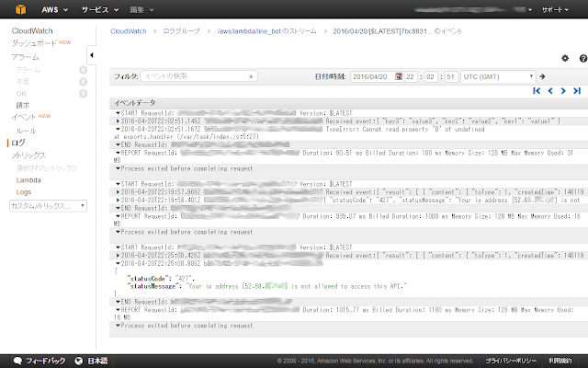Open the blurred account name dropdown

474,10
